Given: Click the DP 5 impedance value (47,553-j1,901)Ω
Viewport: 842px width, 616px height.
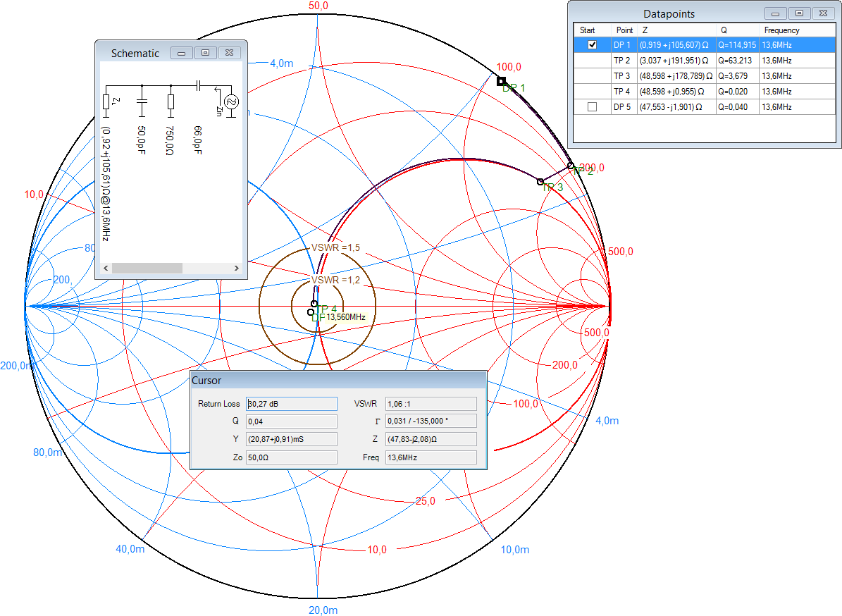Looking at the screenshot, I should point(671,107).
